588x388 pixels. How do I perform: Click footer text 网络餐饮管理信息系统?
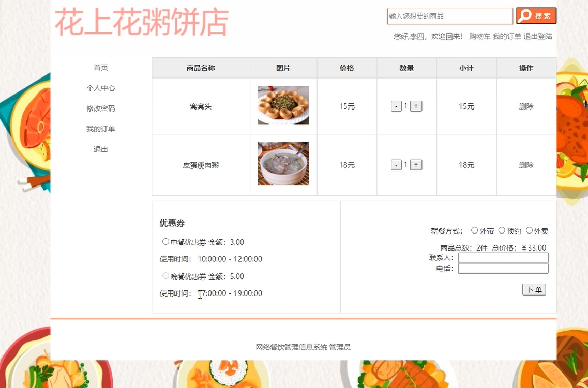(292, 347)
